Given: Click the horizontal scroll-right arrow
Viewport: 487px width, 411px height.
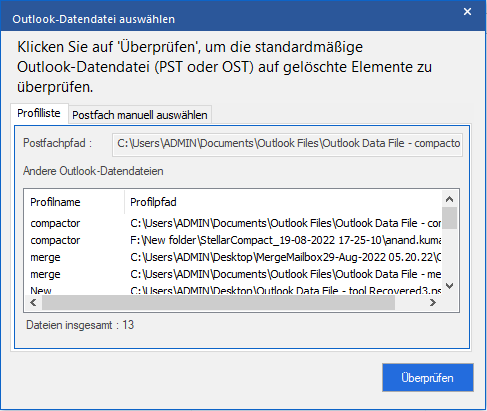Looking at the screenshot, I should click(433, 303).
